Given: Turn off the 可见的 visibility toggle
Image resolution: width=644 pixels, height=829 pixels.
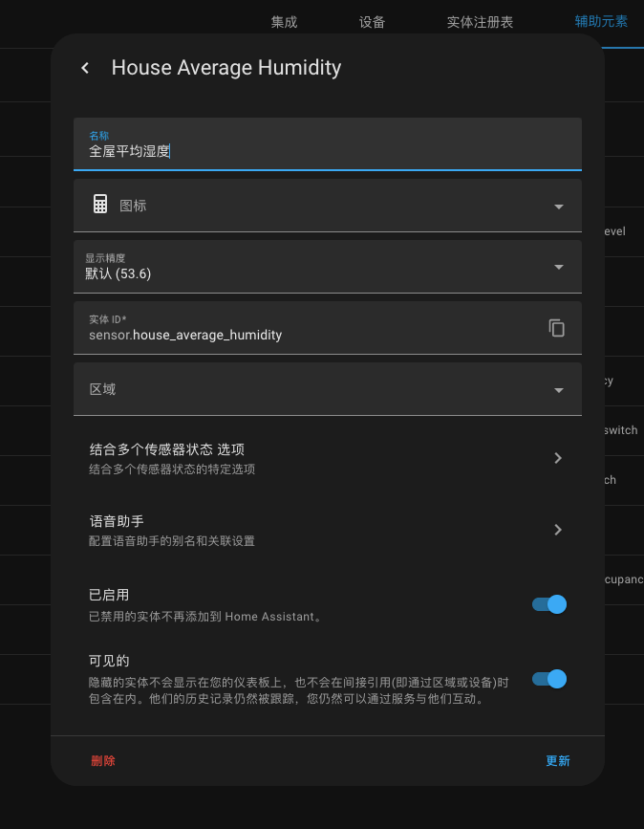Looking at the screenshot, I should [x=549, y=679].
